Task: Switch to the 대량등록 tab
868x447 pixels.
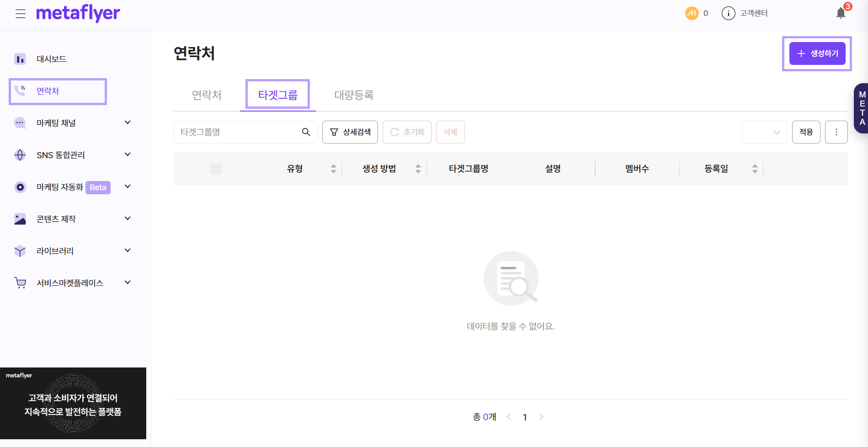Action: (354, 95)
